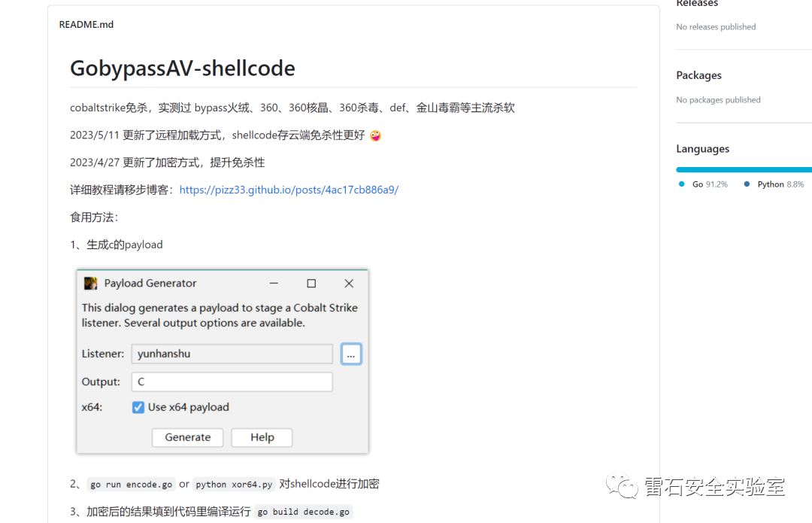Click the README.md file label
This screenshot has width=812, height=523.
coord(86,24)
